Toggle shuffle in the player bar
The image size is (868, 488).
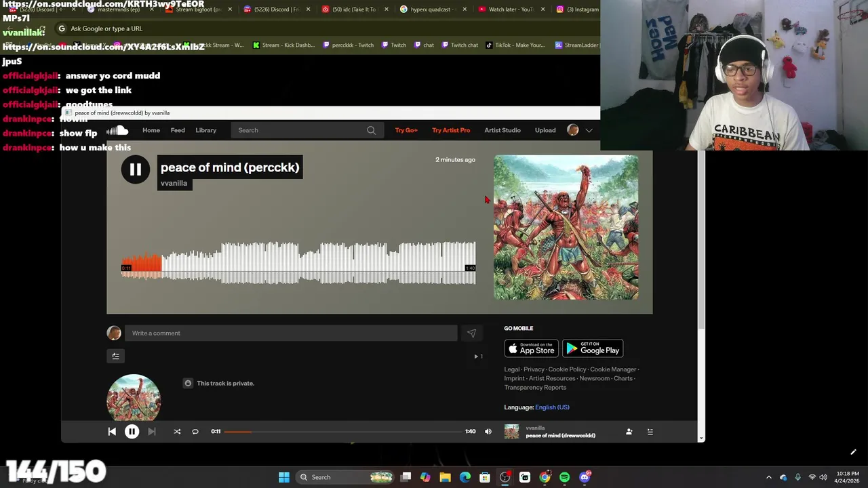[x=177, y=431]
